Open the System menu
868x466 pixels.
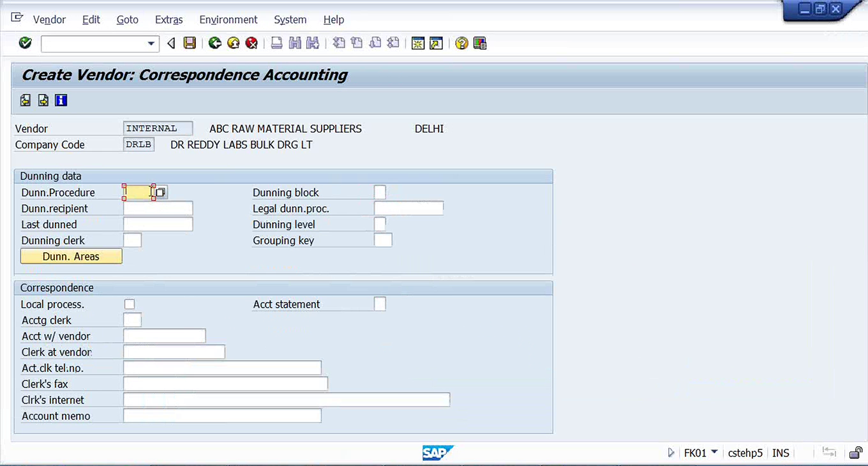click(x=290, y=20)
